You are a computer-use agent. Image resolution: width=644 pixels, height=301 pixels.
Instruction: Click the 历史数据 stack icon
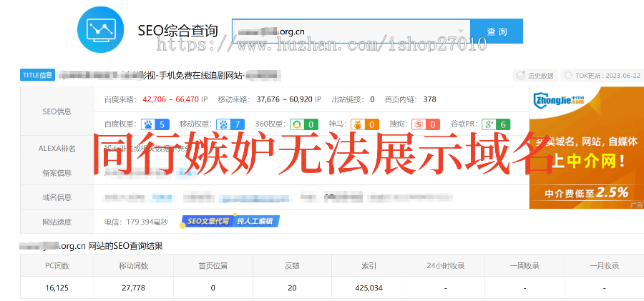point(521,76)
